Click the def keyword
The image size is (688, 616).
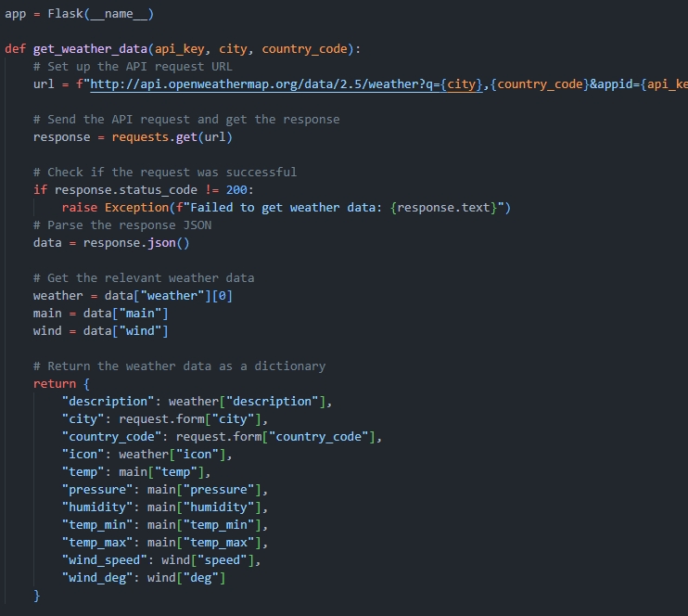tap(15, 49)
